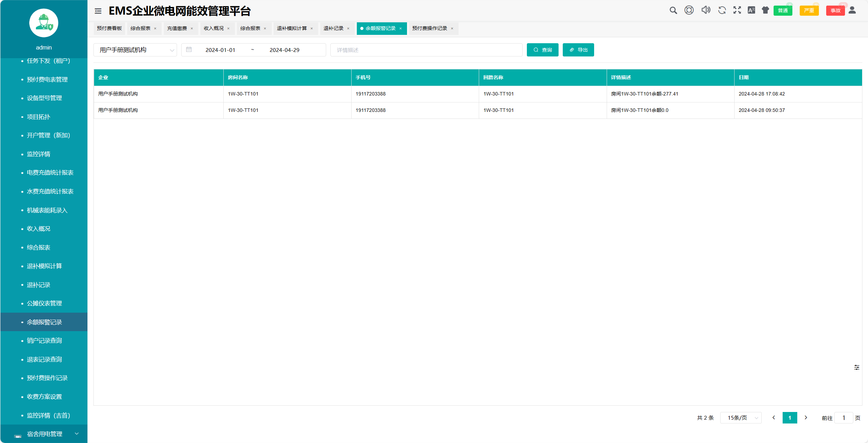The width and height of the screenshot is (868, 443).
Task: Open table column settings icon
Action: click(857, 367)
